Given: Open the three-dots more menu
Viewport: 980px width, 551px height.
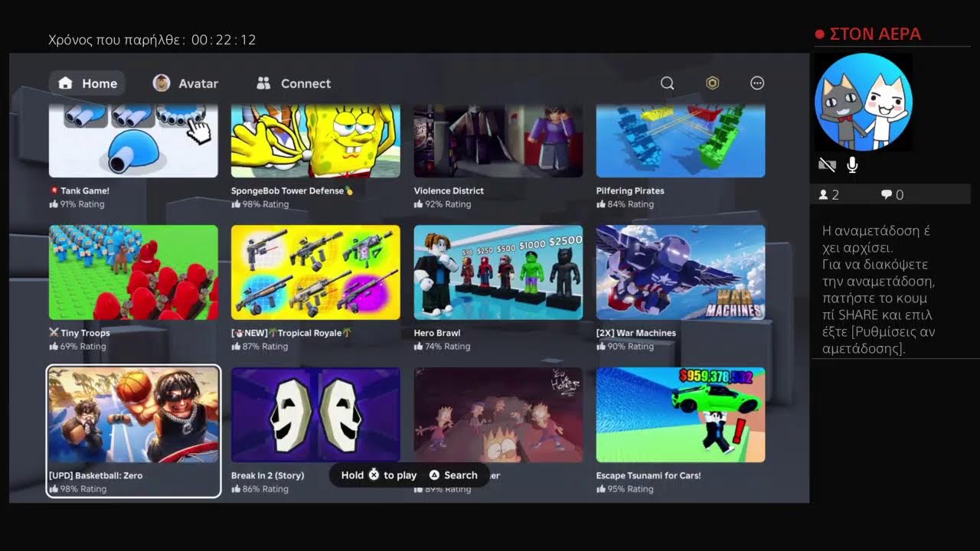Looking at the screenshot, I should 757,83.
